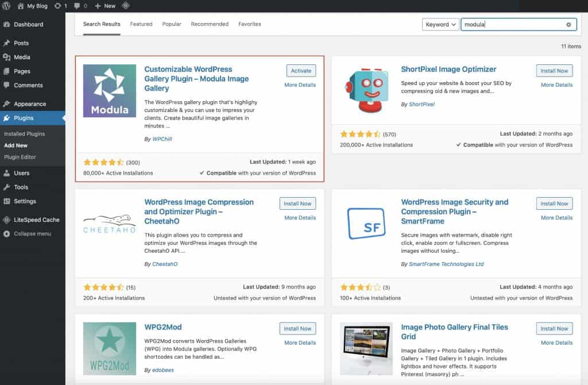
Task: Open More Details for Modula plugin
Action: point(300,85)
